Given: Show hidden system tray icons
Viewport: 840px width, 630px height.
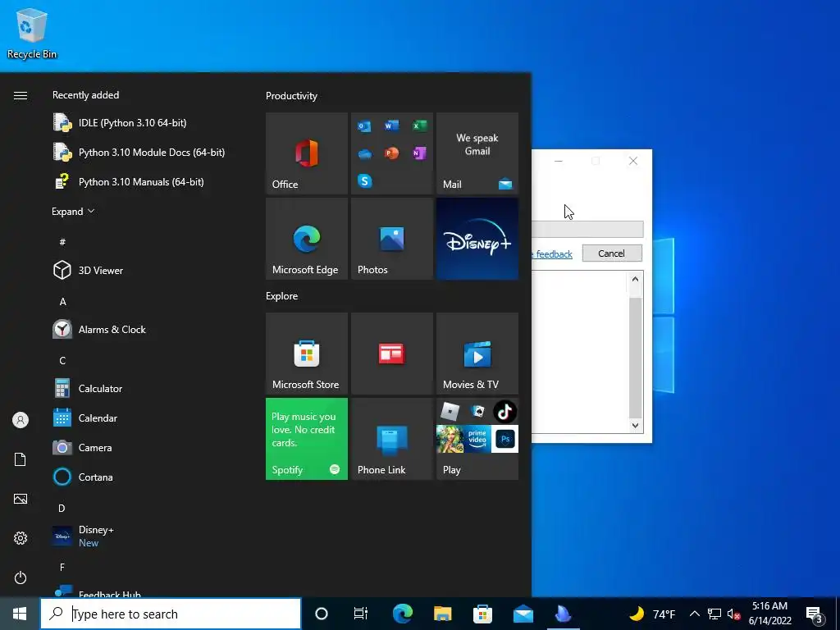Looking at the screenshot, I should [x=694, y=614].
